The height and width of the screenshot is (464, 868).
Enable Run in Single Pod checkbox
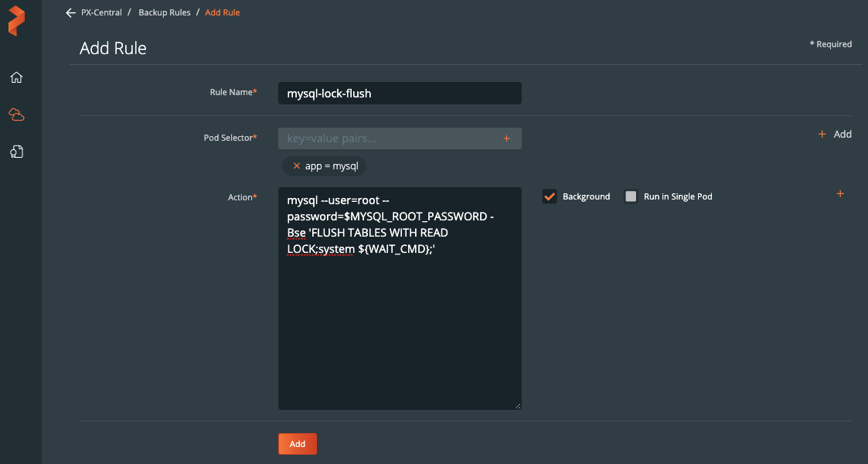631,196
